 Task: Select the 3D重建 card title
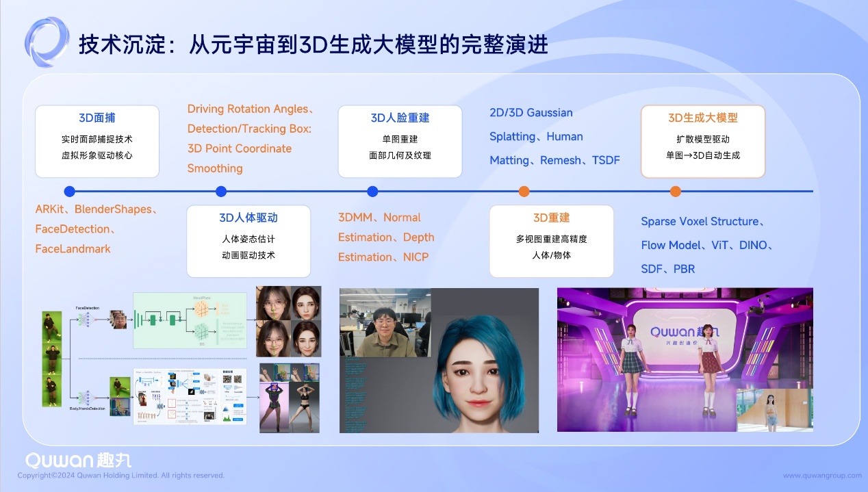551,218
